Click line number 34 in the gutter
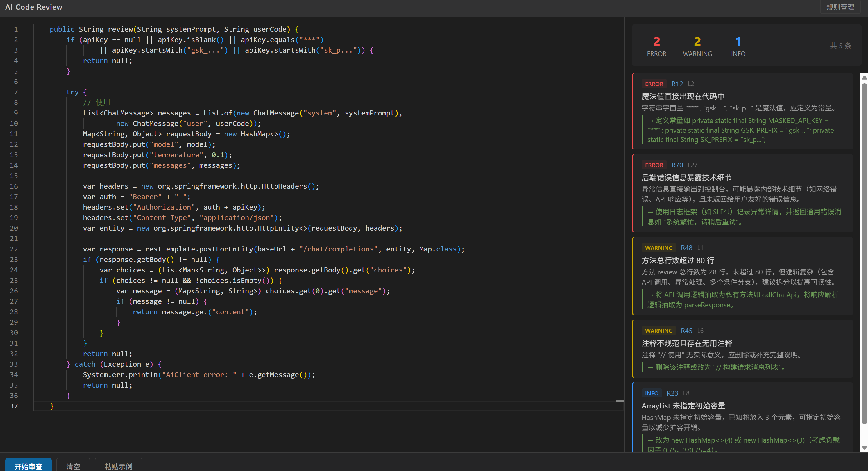Screen dimensions: 868x471 click(x=14, y=374)
